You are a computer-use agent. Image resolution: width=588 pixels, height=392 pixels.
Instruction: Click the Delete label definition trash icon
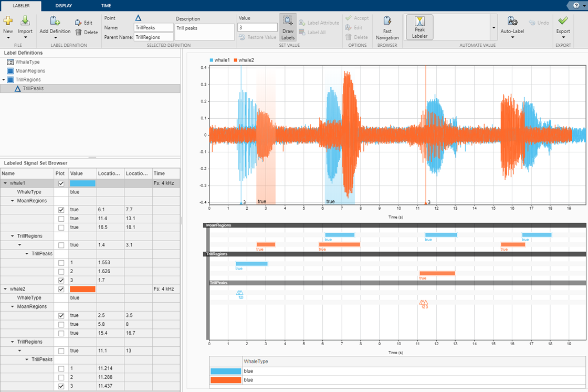(x=78, y=32)
